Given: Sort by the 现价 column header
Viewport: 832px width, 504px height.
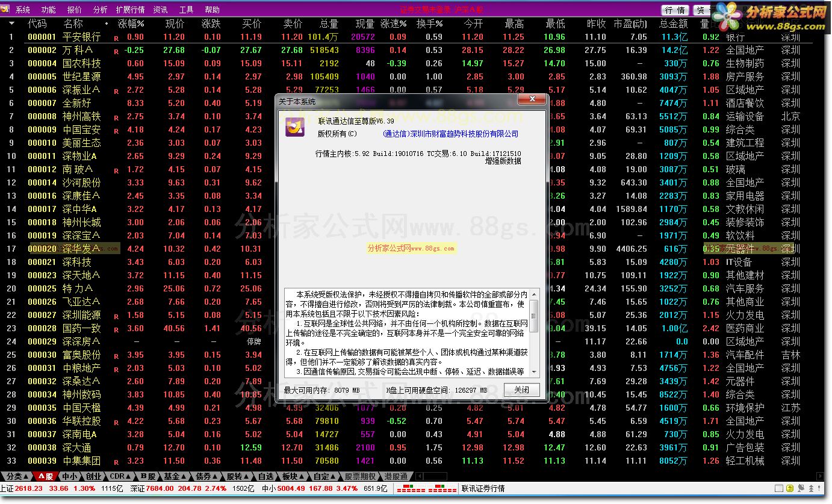Looking at the screenshot, I should click(x=175, y=23).
